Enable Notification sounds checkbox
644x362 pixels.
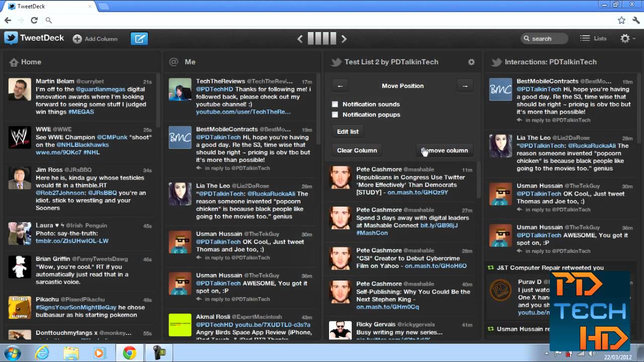335,104
